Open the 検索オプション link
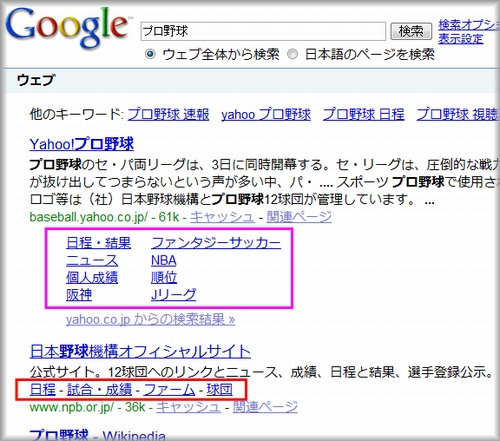The height and width of the screenshot is (441, 500). point(469,25)
